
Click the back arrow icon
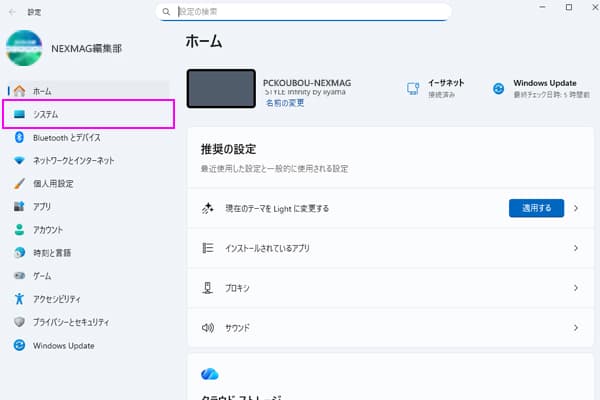click(12, 12)
